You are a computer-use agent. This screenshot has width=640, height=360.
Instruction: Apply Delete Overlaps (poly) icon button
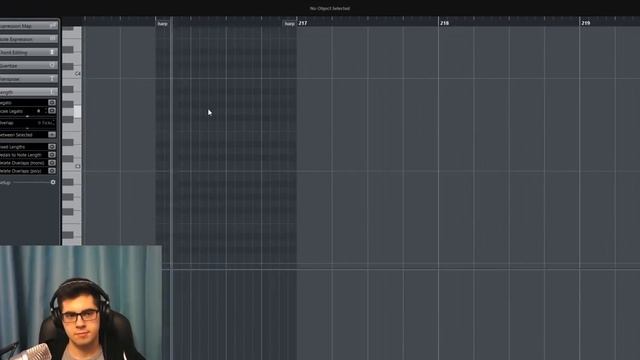pyautogui.click(x=52, y=171)
